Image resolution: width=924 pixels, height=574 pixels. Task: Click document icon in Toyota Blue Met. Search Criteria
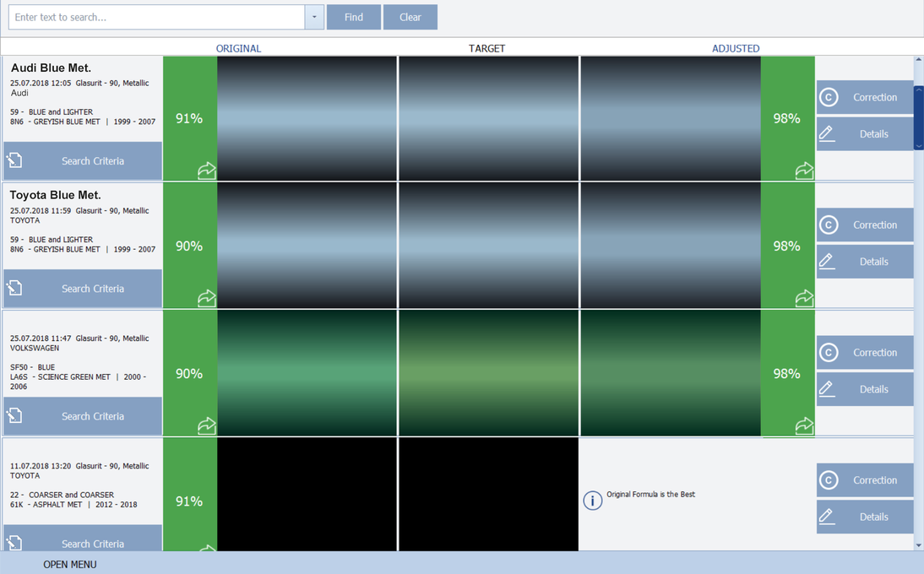point(14,288)
